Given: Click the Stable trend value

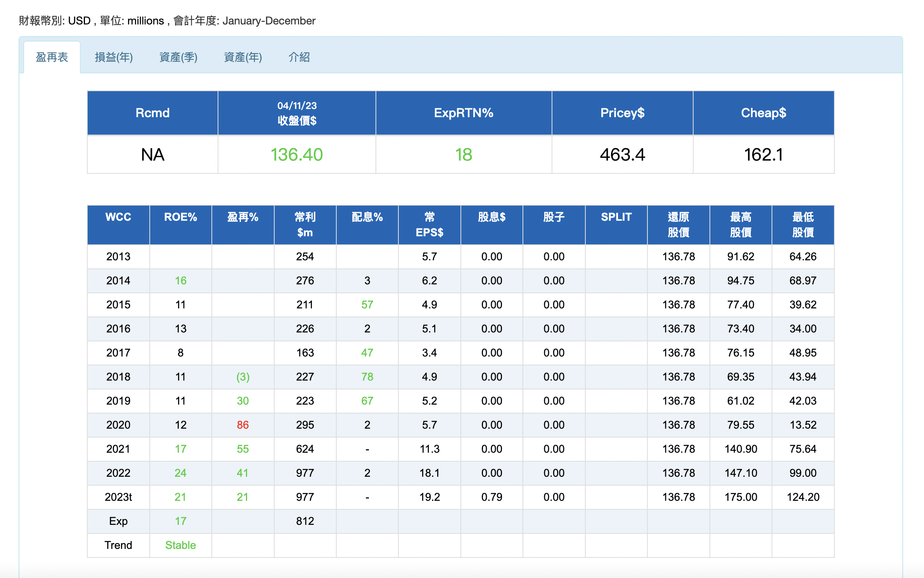Looking at the screenshot, I should tap(180, 545).
